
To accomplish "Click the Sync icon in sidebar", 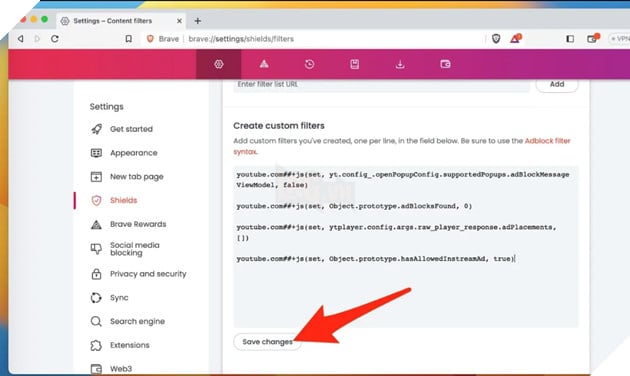I will point(96,297).
